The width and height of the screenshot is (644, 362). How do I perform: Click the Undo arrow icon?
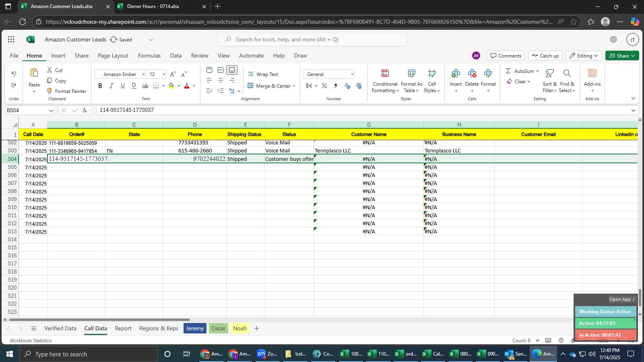point(14,74)
